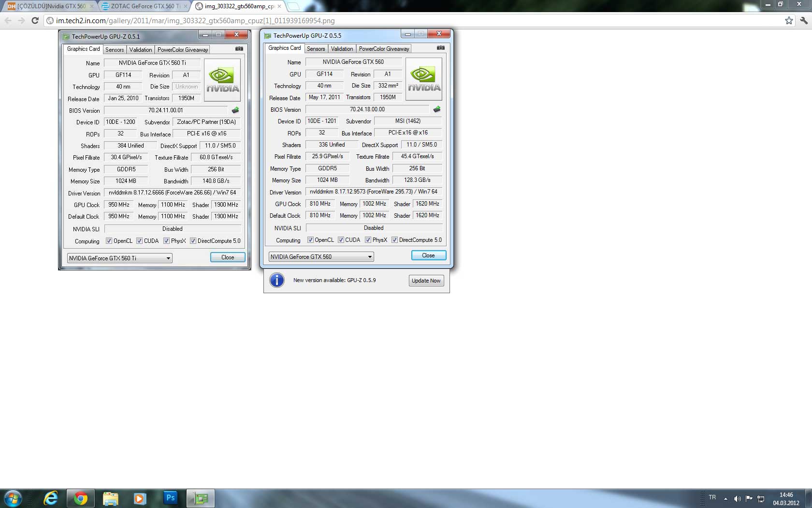Click Close button in GPU-Z 0.5.1 window
The width and height of the screenshot is (812, 508).
click(228, 257)
